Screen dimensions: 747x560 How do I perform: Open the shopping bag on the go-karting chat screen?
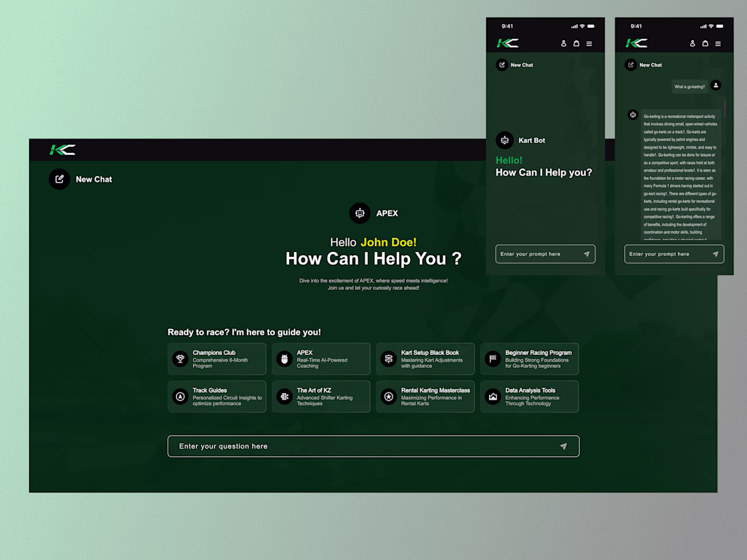[705, 43]
